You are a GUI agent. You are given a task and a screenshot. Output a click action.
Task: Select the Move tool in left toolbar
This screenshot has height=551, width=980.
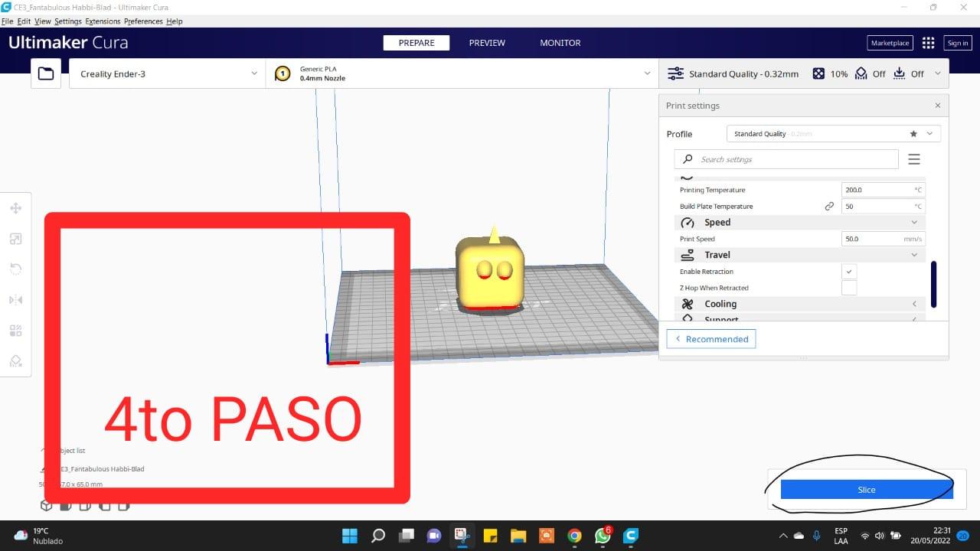[x=15, y=208]
